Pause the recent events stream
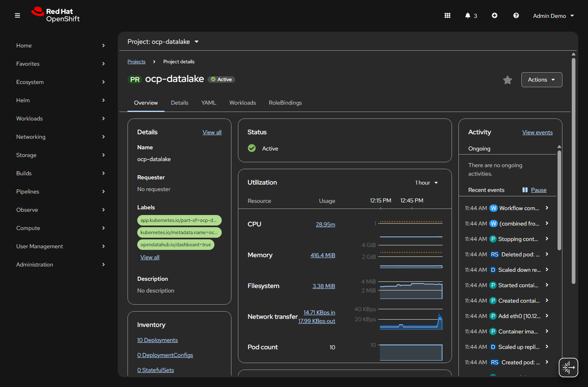 [534, 190]
